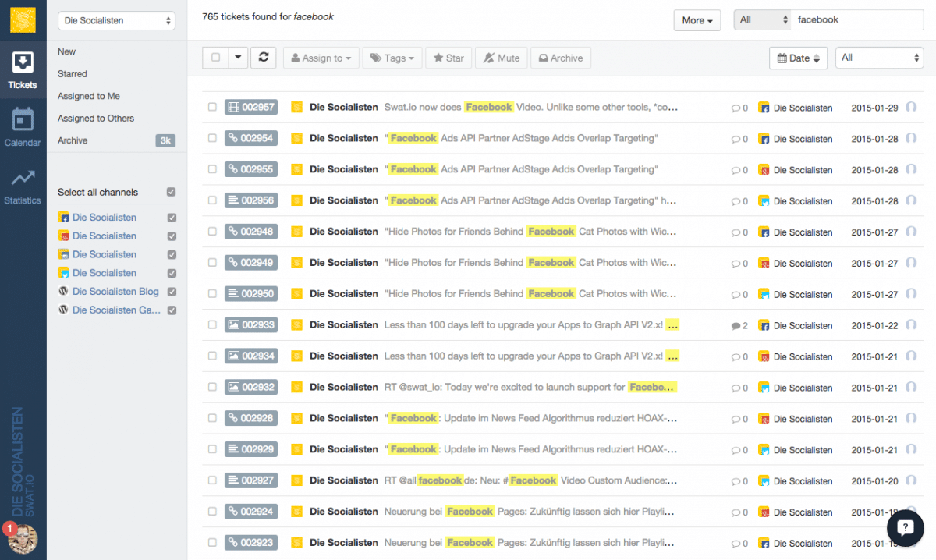Select the checkbox for ticket 002957
This screenshot has width=936, height=560.
click(x=212, y=107)
